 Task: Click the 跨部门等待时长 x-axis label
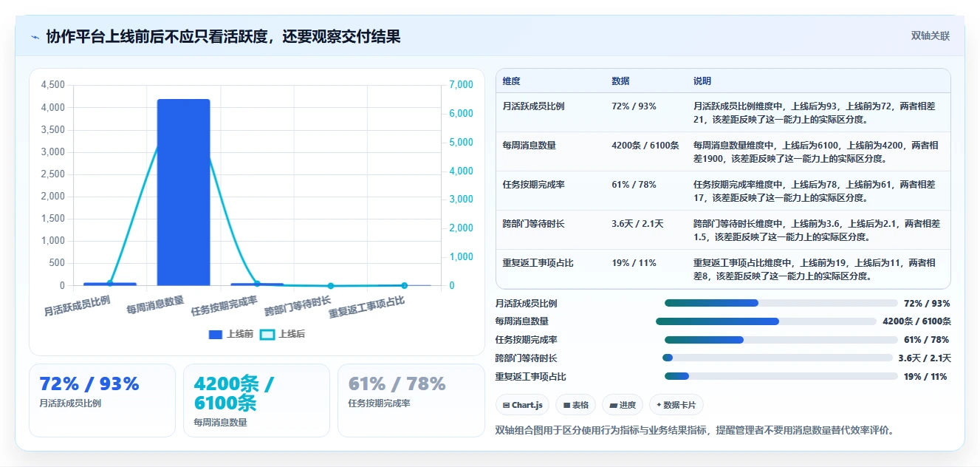[x=298, y=305]
